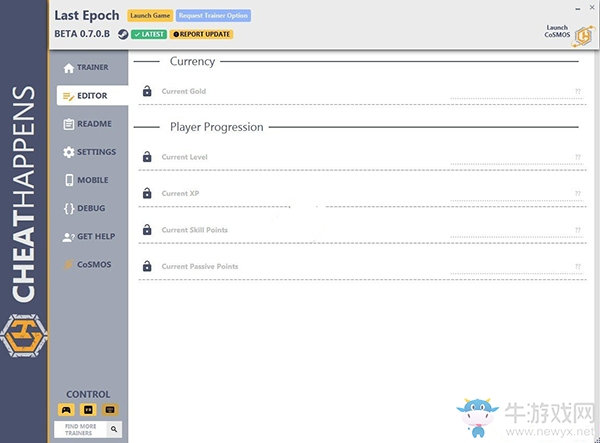
Task: Open the Get Help section
Action: click(x=89, y=236)
